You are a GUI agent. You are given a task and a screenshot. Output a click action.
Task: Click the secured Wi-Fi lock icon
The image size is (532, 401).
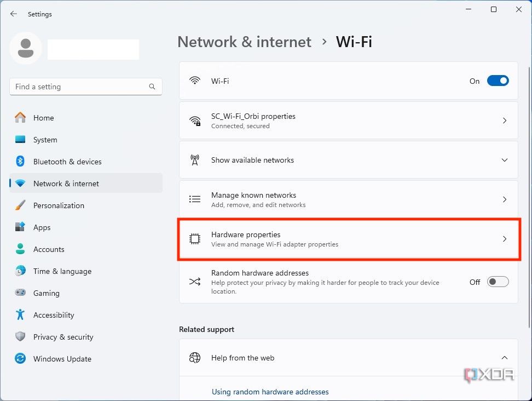195,121
